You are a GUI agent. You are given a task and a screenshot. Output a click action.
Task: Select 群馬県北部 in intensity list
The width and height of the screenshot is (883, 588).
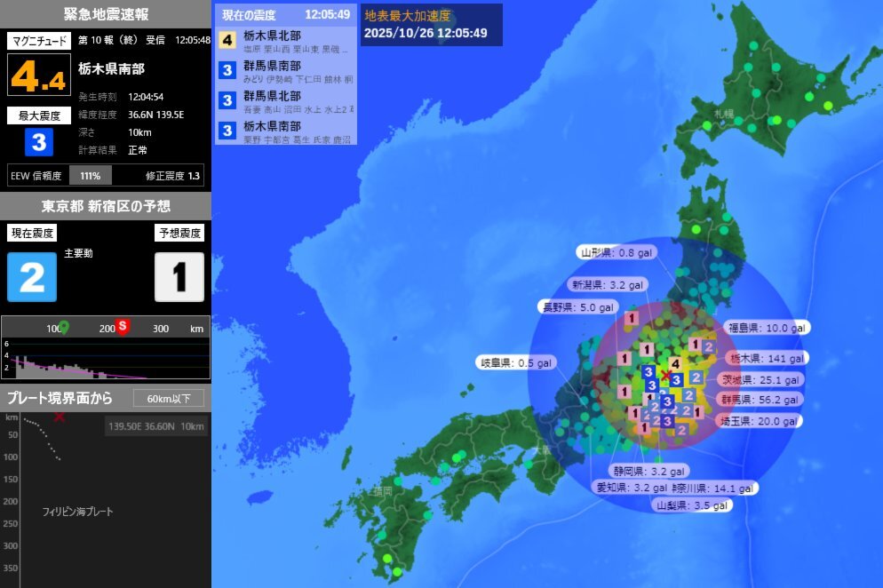[x=286, y=100]
